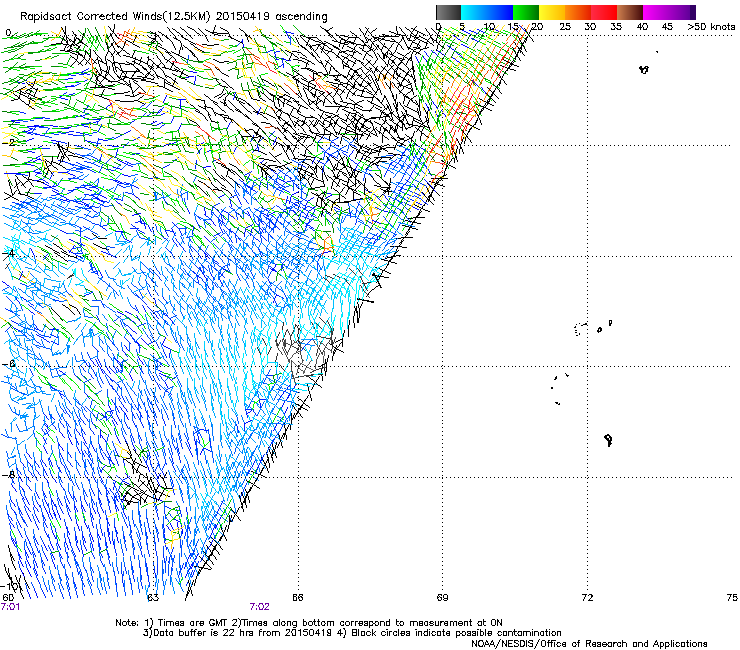Click the purple time label '7:01'

coord(10,607)
